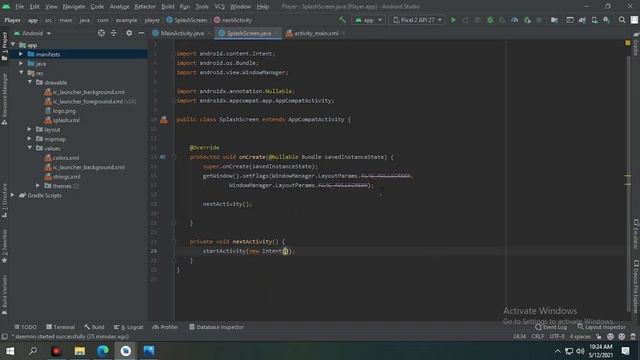Expand Gradle Scripts node
The width and height of the screenshot is (640, 360).
pos(13,195)
